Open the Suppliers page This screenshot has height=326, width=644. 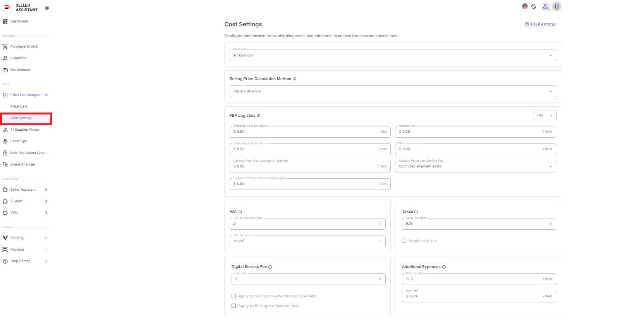coord(18,58)
